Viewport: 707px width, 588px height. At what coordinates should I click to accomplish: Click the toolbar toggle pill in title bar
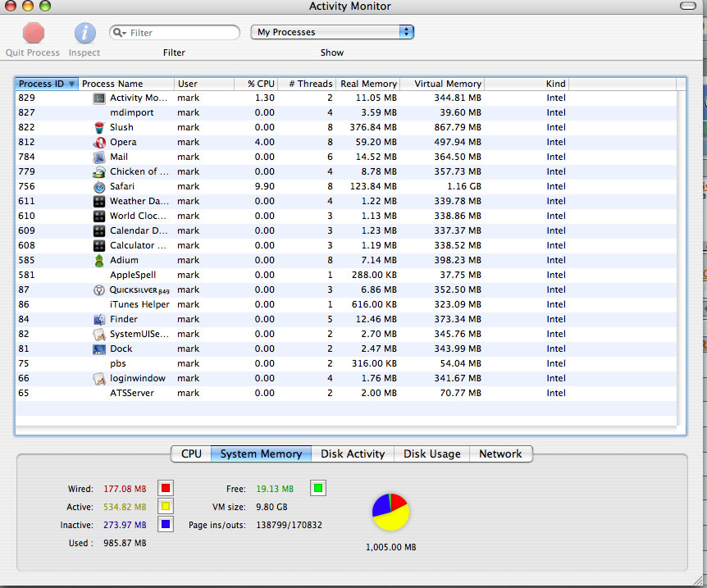tap(688, 6)
